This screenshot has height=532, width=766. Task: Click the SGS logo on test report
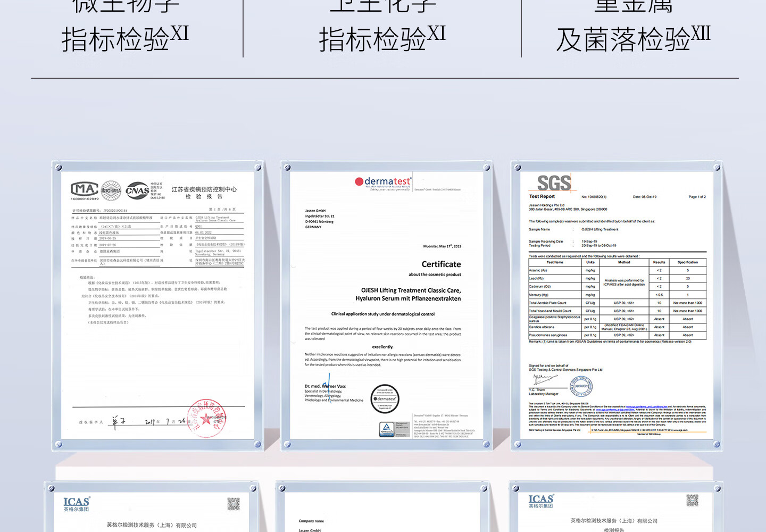pyautogui.click(x=553, y=183)
